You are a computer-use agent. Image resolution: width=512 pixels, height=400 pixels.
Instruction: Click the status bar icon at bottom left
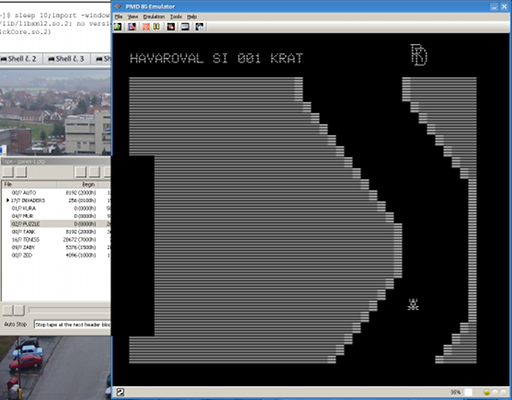click(x=120, y=392)
